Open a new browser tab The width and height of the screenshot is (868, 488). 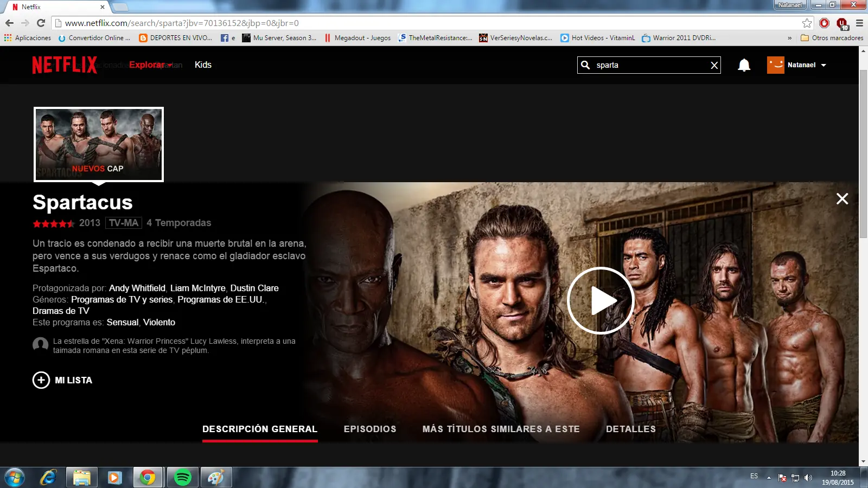click(x=120, y=7)
